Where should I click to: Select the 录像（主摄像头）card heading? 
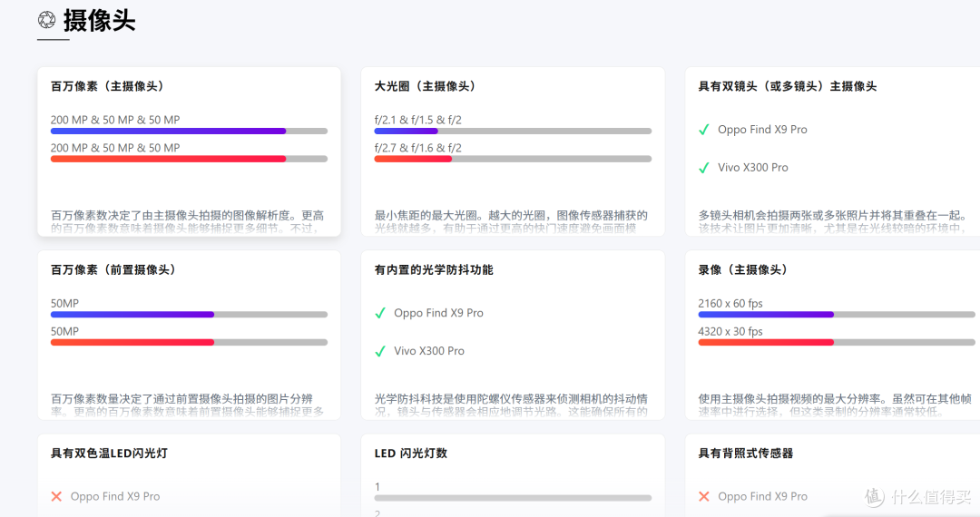742,269
